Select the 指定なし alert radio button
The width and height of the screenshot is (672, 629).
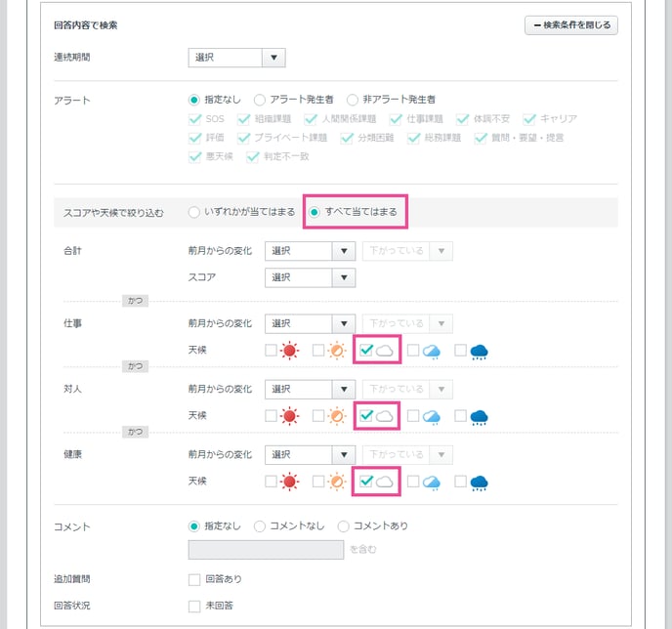194,100
